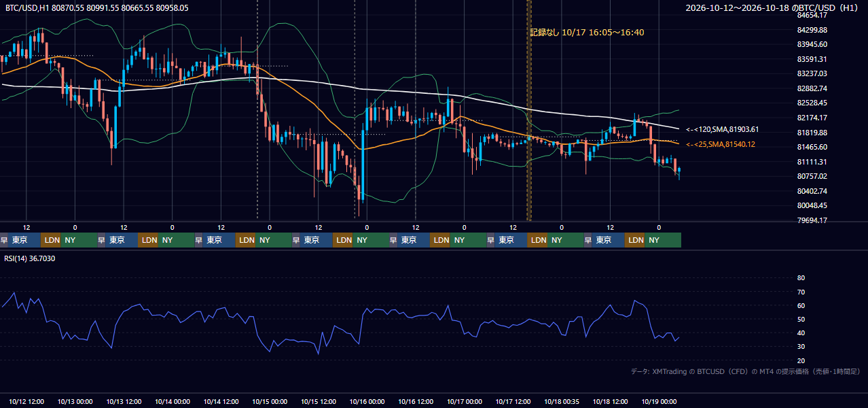Click the RSI(14) 36.7030 indicator label

(30, 258)
